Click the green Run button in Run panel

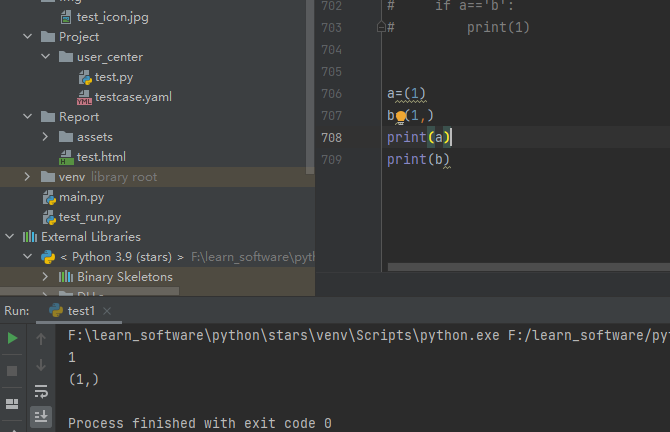point(12,338)
